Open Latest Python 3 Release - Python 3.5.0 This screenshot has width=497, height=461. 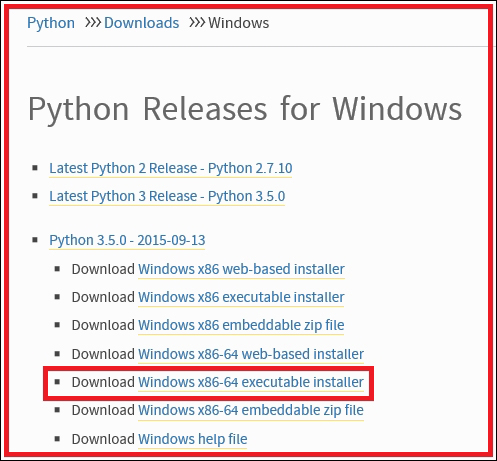click(x=167, y=196)
